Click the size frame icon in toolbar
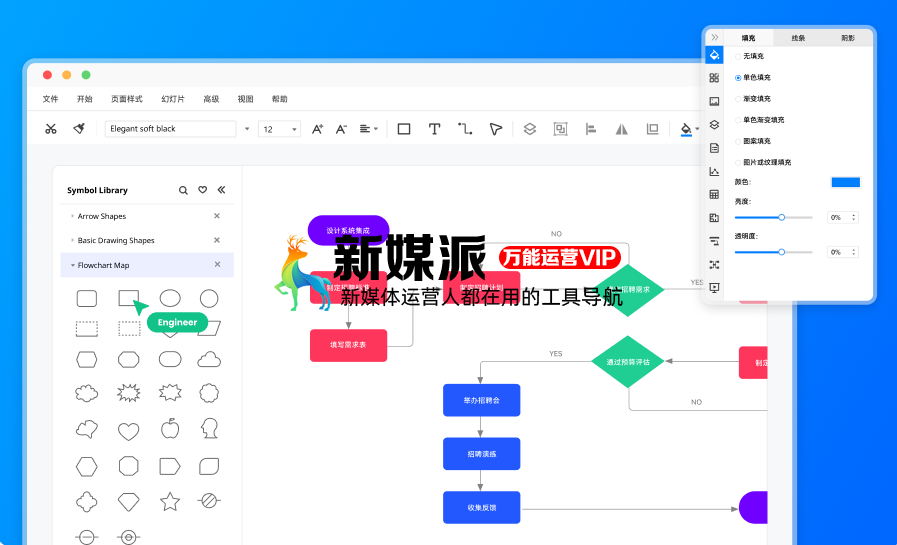This screenshot has width=897, height=545. click(x=652, y=129)
